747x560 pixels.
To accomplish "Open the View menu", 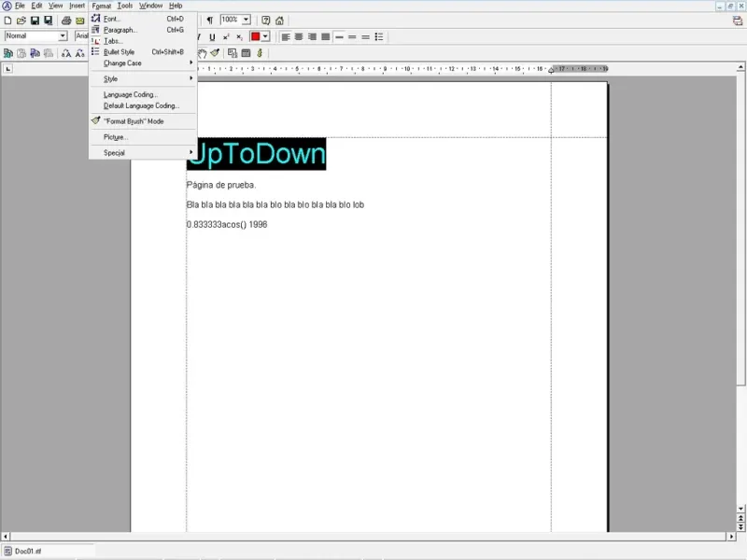I will pyautogui.click(x=55, y=6).
